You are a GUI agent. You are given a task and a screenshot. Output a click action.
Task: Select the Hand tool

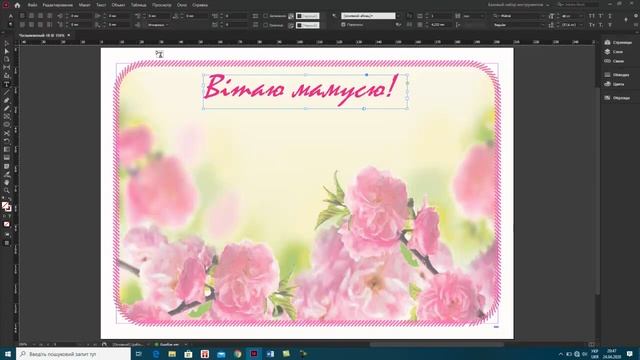click(6, 182)
